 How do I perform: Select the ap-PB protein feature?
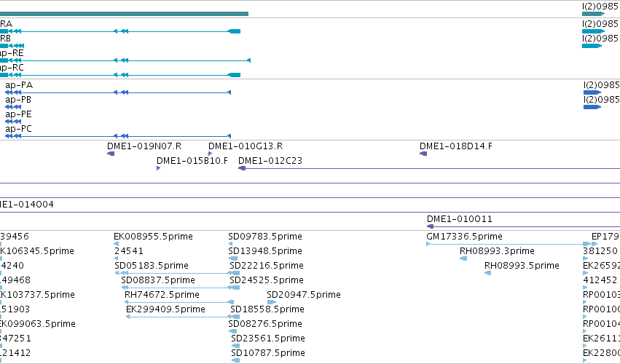pos(13,107)
